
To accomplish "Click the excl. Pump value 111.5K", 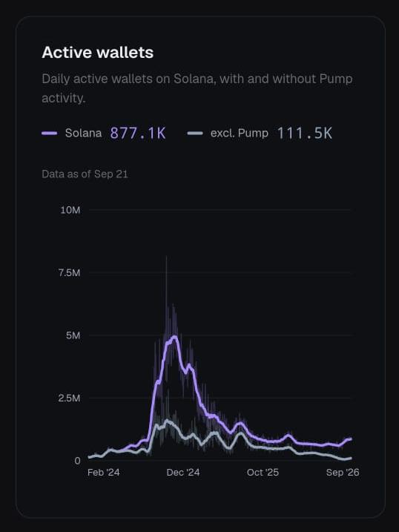I will coord(304,133).
